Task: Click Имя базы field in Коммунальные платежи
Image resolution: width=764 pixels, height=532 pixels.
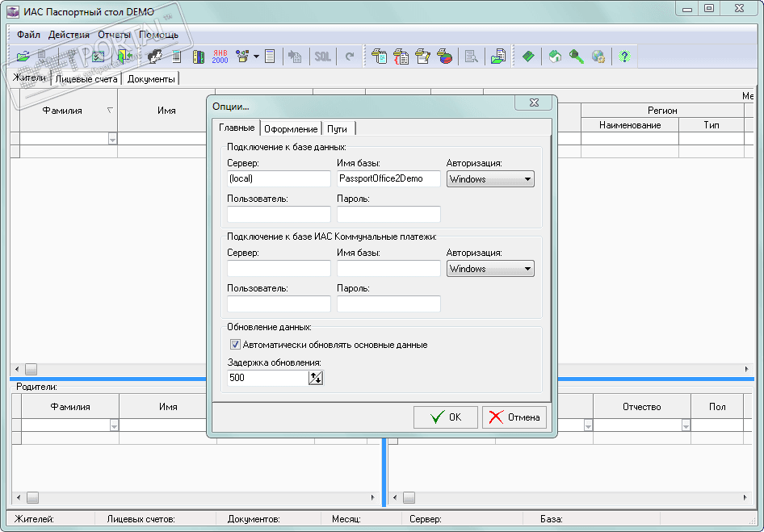Action: (388, 268)
